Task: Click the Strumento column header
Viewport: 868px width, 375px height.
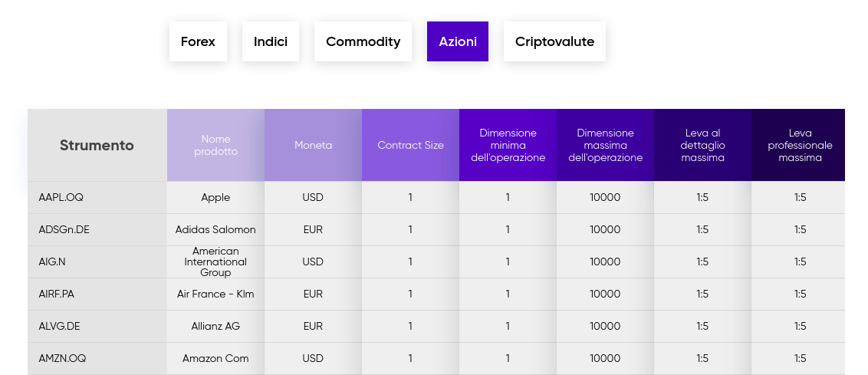Action: (x=97, y=145)
